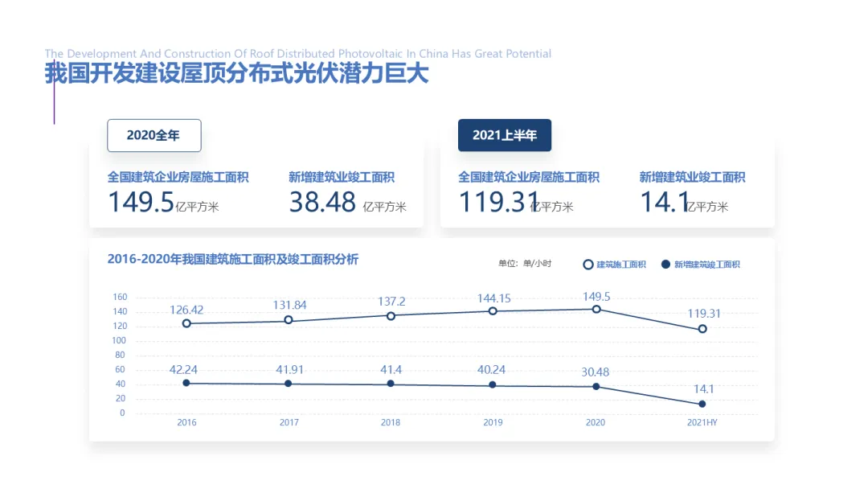Click the 149.5 value in 2020 card

point(141,202)
